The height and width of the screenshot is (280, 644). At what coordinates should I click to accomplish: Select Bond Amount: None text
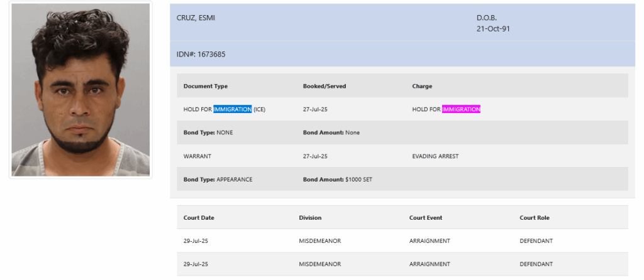(331, 132)
